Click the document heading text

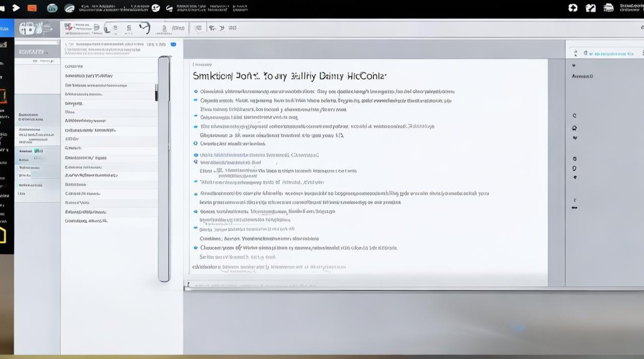(x=289, y=76)
